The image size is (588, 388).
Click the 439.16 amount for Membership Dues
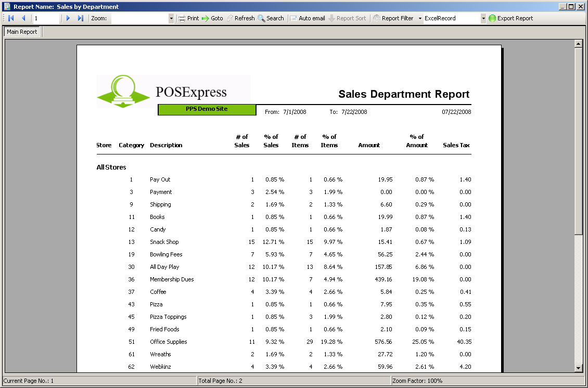coord(384,279)
